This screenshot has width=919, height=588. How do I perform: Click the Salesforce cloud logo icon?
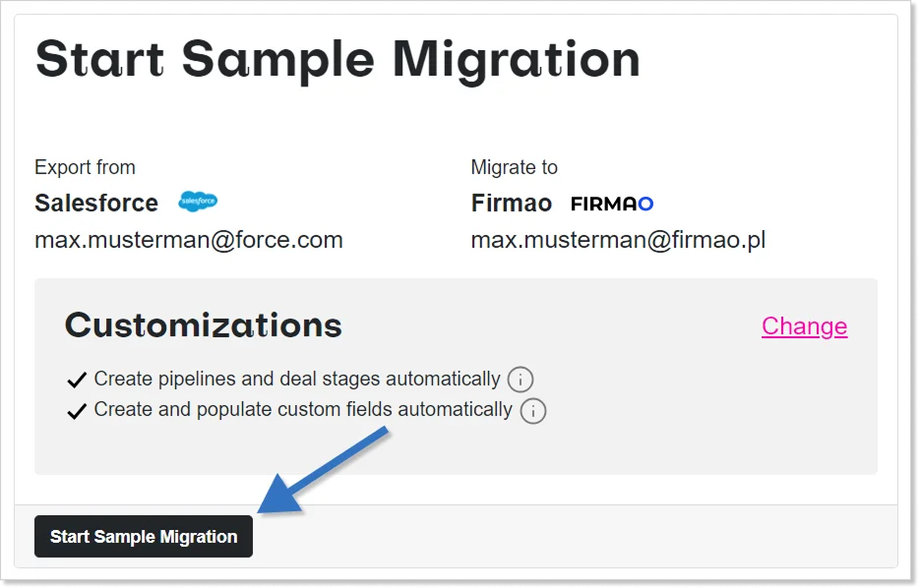tap(198, 202)
